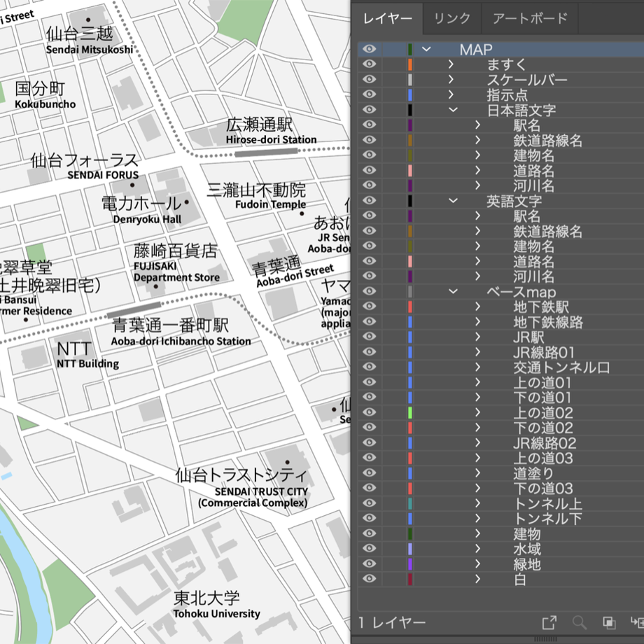This screenshot has width=644, height=644.
Task: Hide the 地下鉄駅 layer
Action: pos(369,307)
